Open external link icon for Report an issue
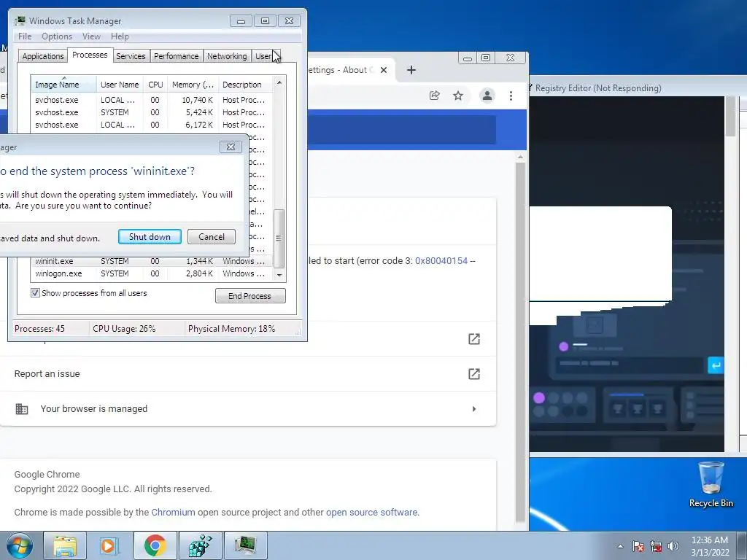This screenshot has width=747, height=560. pos(474,374)
